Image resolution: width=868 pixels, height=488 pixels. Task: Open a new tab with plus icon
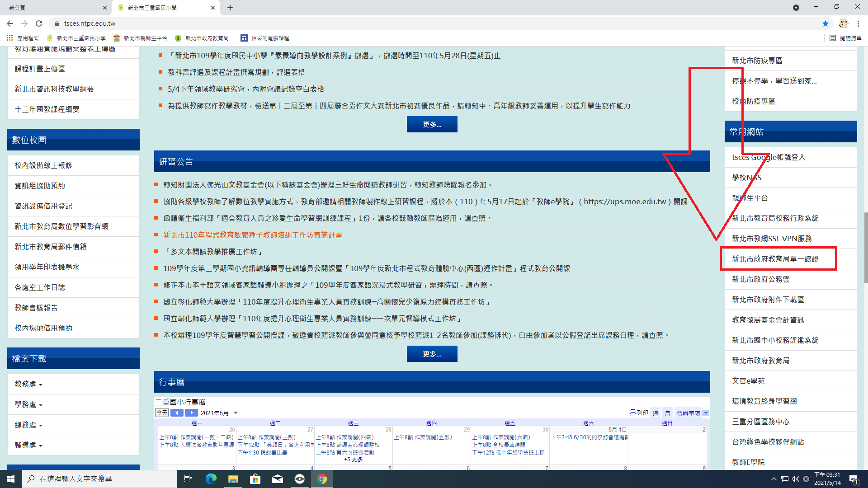230,8
